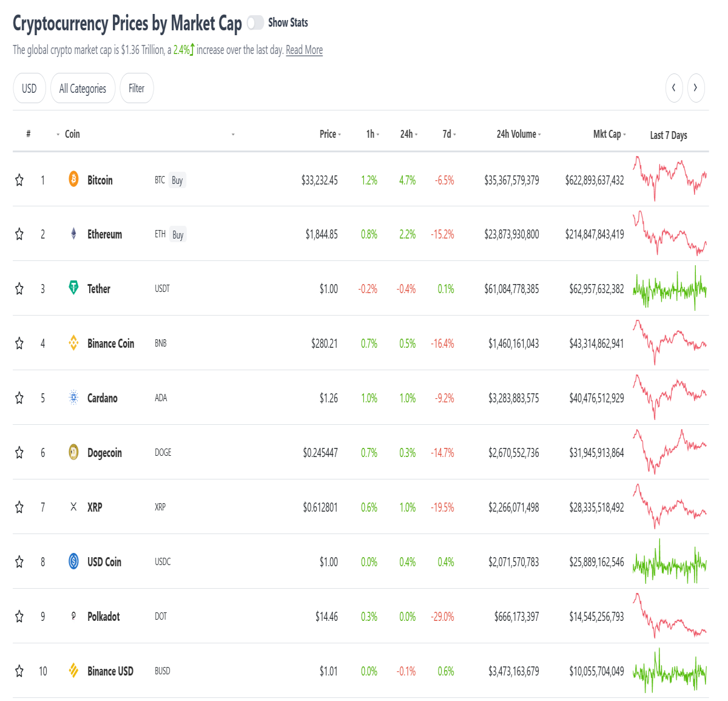This screenshot has width=728, height=701.
Task: Click the Bitcoin logo icon
Action: [73, 179]
